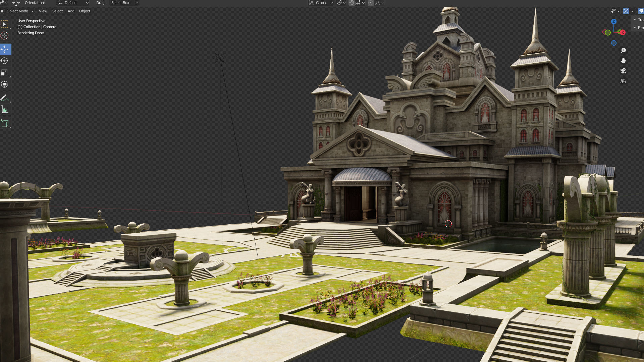The width and height of the screenshot is (644, 362).
Task: Toggle snapping magnet icon
Action: coord(351,3)
